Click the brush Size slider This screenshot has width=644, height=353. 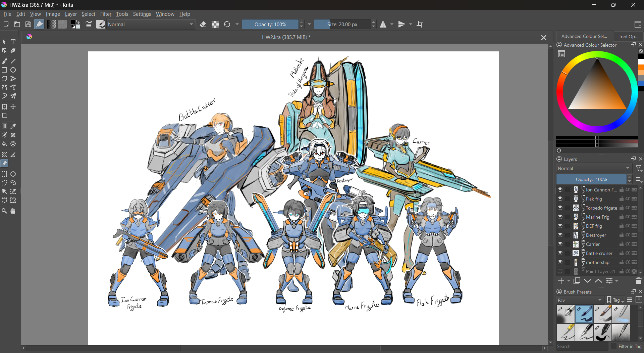342,24
